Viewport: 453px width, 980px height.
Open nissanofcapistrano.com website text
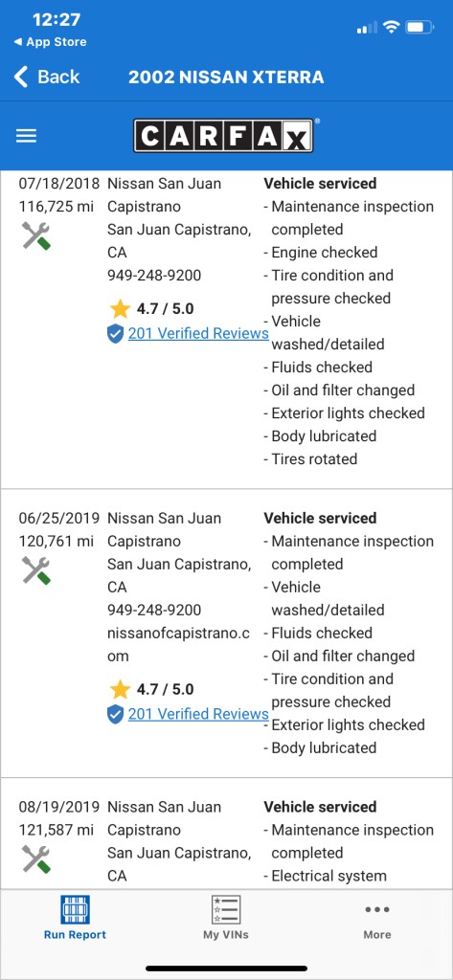(179, 644)
